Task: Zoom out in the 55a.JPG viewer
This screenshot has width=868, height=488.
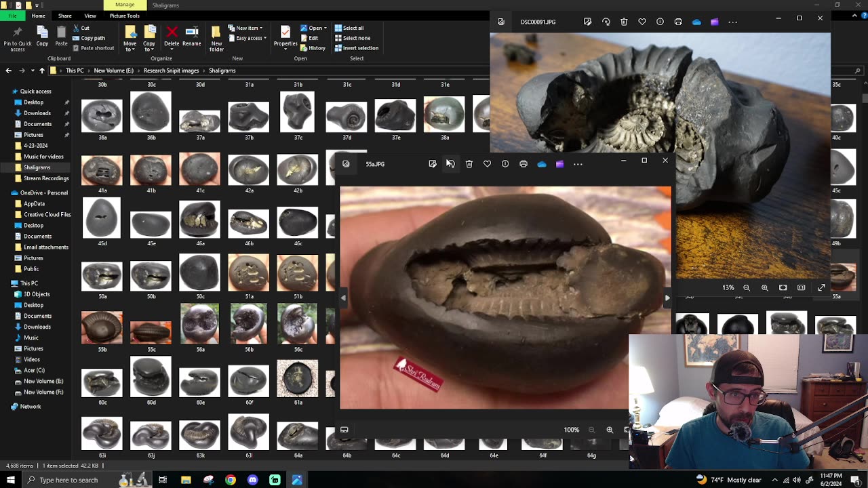Action: tap(591, 430)
